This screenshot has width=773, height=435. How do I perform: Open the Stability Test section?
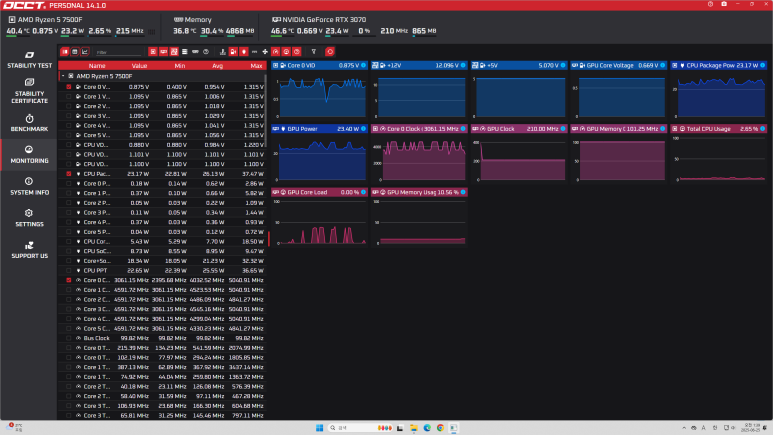click(29, 59)
